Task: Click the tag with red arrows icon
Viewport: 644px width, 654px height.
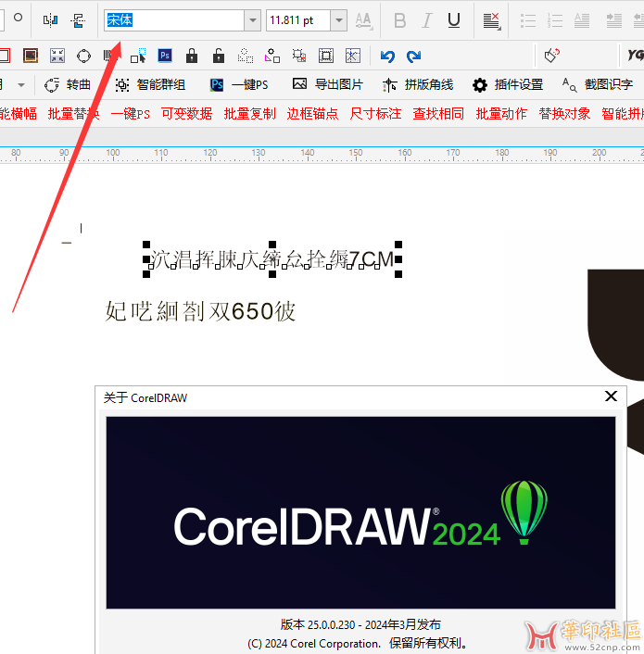Action: [552, 56]
